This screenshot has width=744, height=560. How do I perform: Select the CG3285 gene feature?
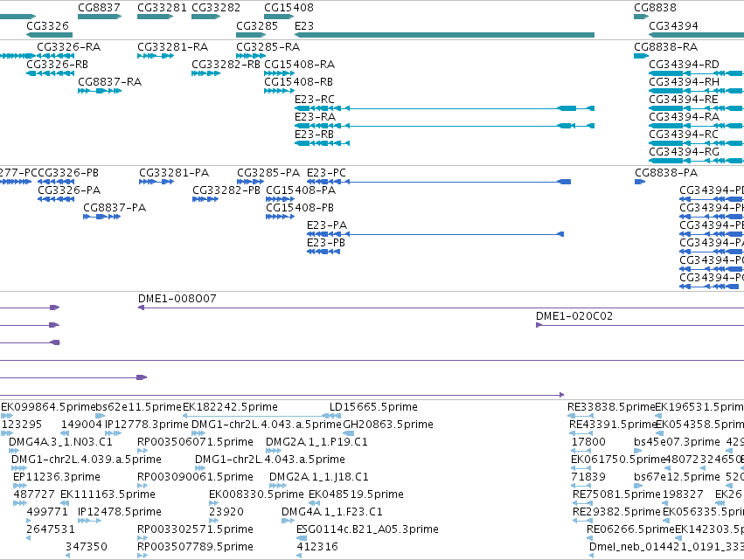pos(251,35)
